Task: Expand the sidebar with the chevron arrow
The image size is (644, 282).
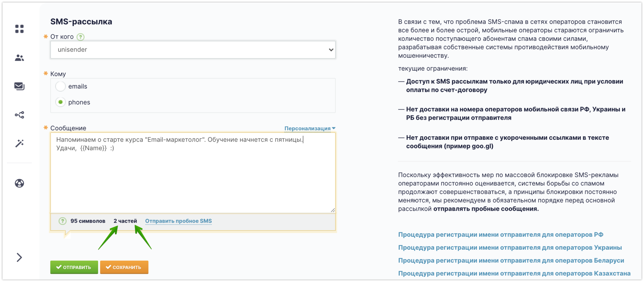Action: 19,258
